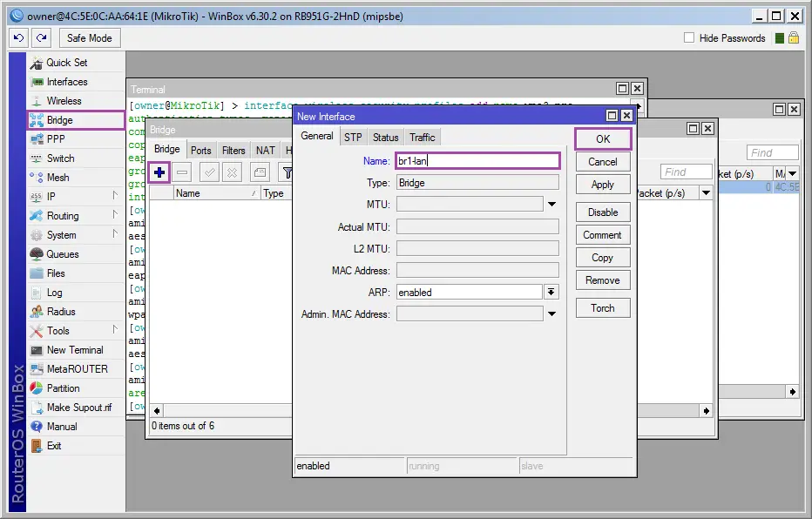This screenshot has height=519, width=812.
Task: Click the comment button in Bridge toolbar
Action: coord(260,172)
